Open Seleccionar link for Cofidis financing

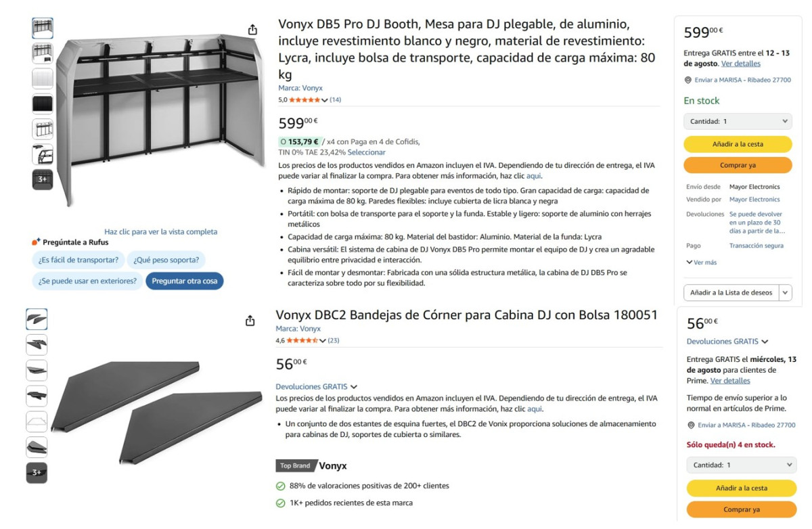pos(366,152)
